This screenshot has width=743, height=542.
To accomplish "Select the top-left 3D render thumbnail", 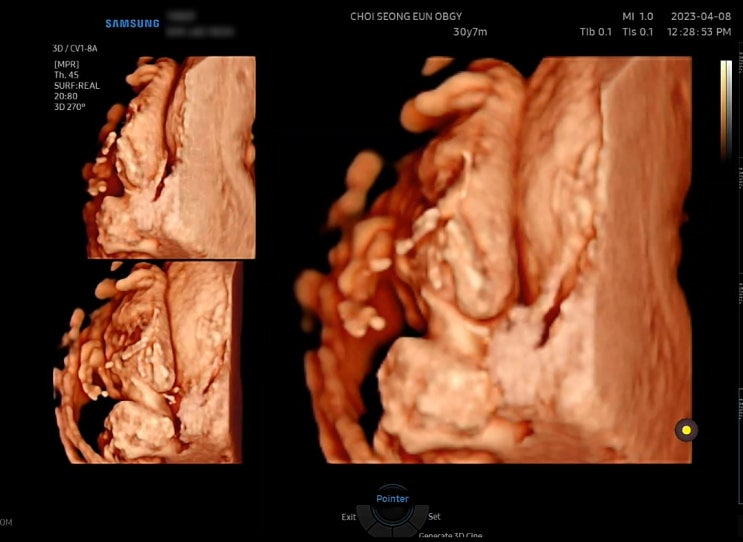I will coord(171,158).
